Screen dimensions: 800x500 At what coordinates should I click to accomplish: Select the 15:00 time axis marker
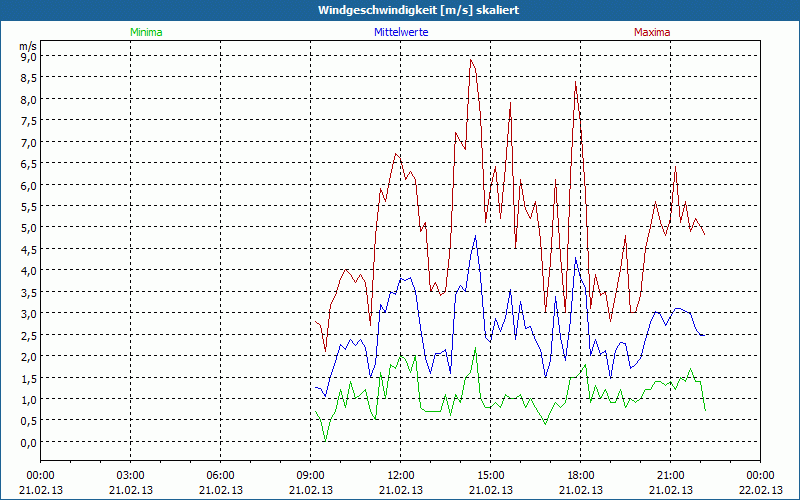coord(490,475)
